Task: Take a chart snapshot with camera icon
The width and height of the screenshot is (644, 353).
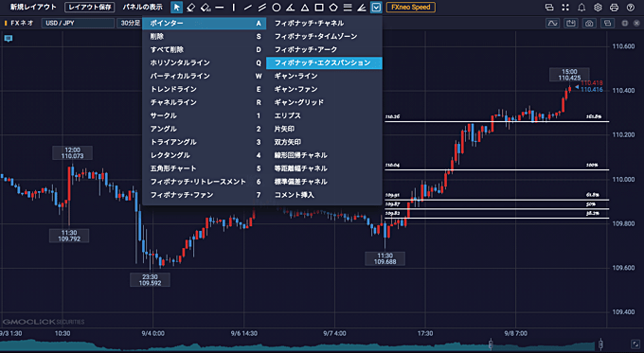Action: pyautogui.click(x=589, y=24)
